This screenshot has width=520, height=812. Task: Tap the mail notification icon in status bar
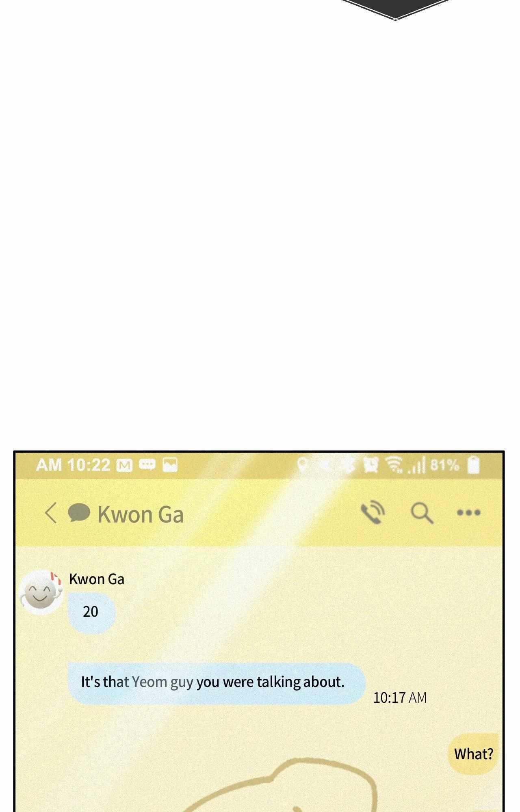pos(124,465)
